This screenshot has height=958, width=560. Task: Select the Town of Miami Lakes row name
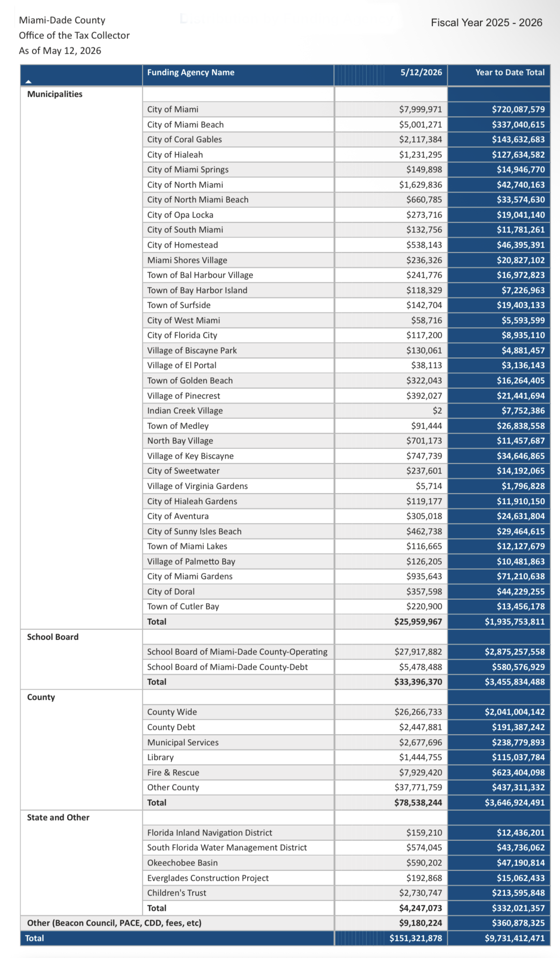click(187, 546)
